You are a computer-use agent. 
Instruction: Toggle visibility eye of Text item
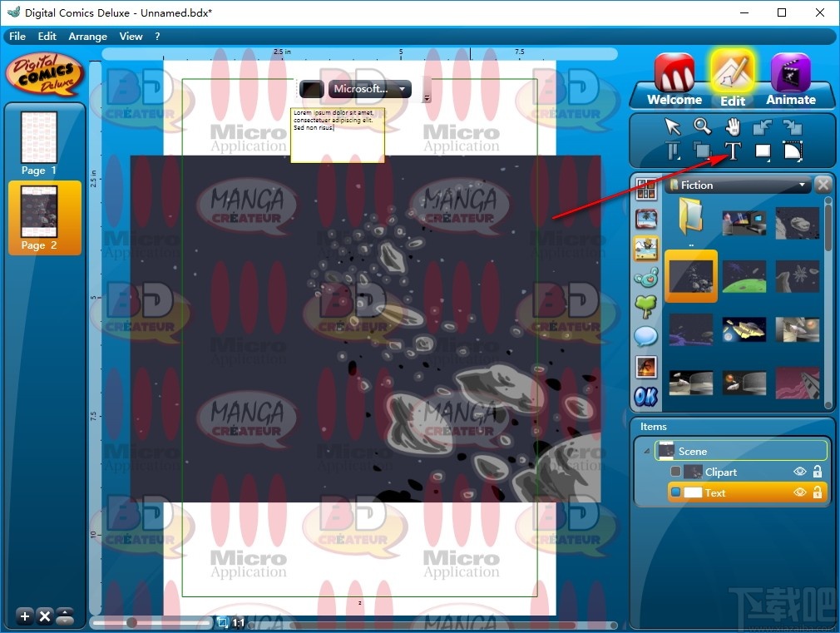point(800,492)
